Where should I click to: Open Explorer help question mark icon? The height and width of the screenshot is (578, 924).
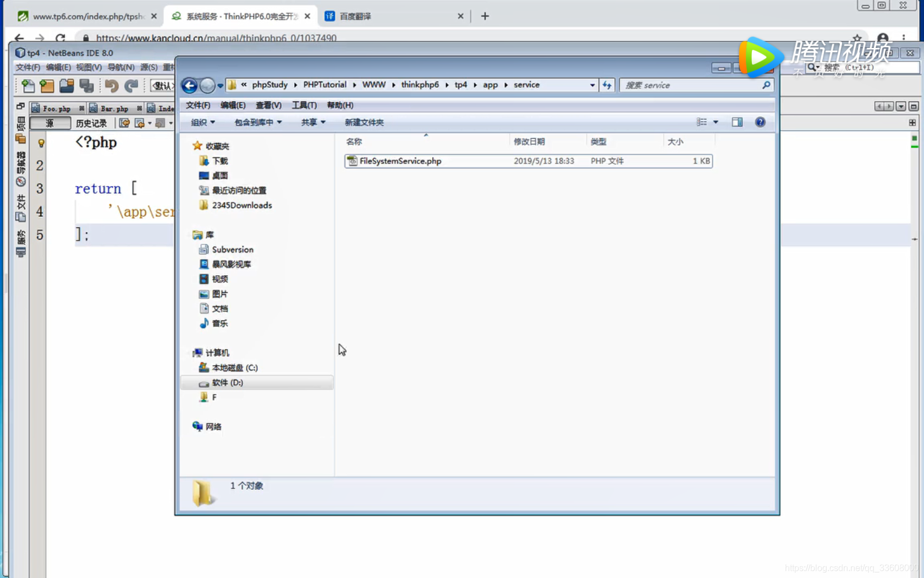point(760,122)
